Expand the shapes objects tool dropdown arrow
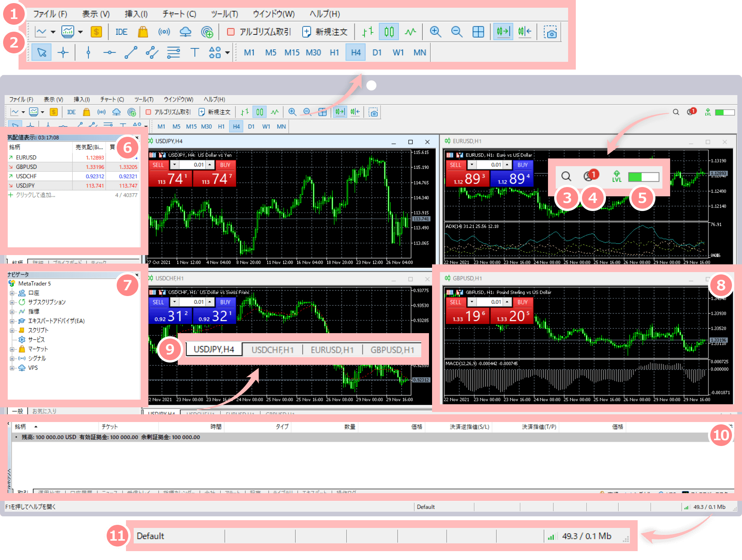 pos(227,53)
